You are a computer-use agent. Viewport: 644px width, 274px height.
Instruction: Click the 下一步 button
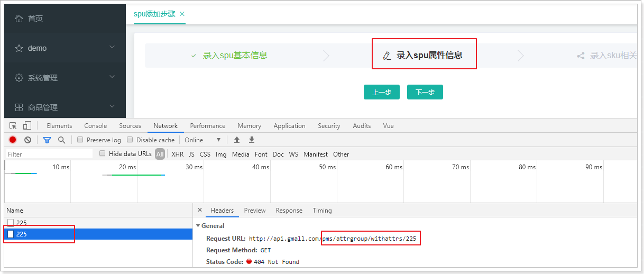click(x=425, y=92)
